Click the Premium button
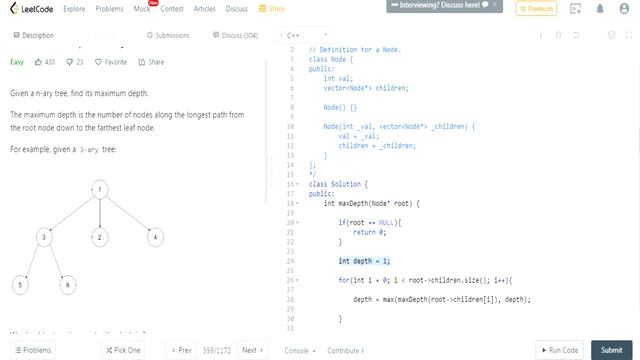This screenshot has height=360, width=640. click(x=536, y=9)
